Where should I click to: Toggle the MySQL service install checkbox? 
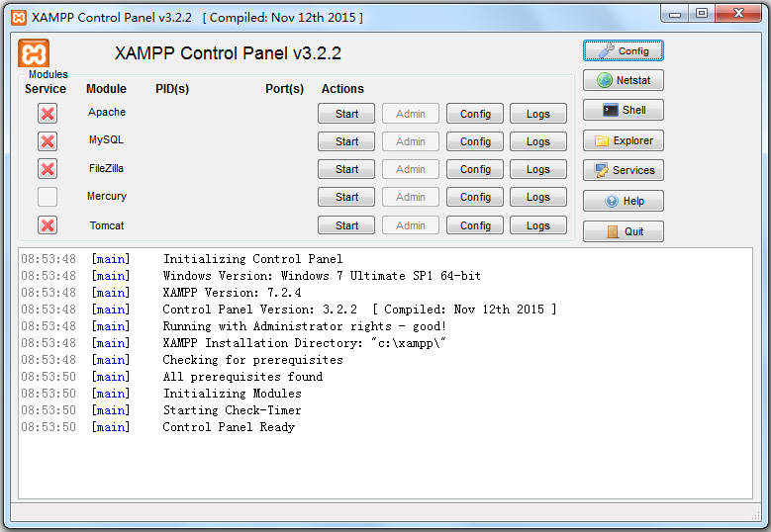(x=48, y=141)
